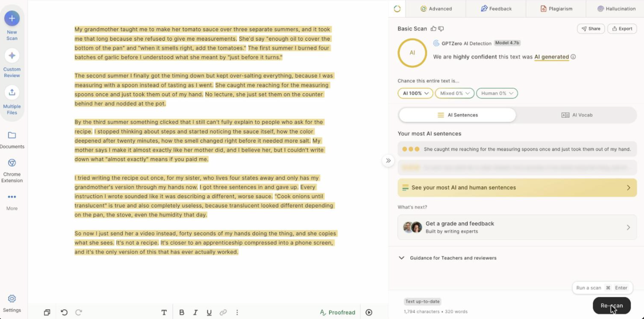Click the copy text icon in editor toolbar
644x319 pixels.
[x=47, y=312]
